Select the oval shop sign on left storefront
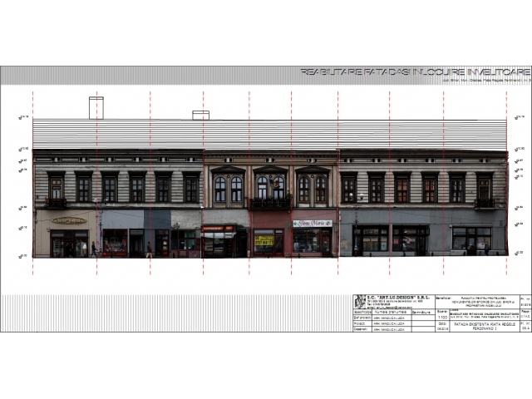Viewport: 532px width, 399px height. click(x=69, y=221)
